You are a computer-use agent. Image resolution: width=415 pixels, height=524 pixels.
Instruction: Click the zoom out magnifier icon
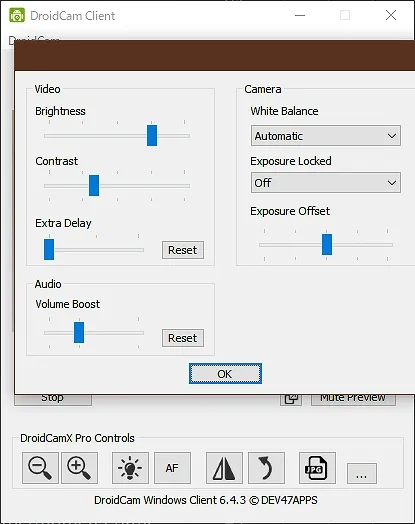pos(40,468)
